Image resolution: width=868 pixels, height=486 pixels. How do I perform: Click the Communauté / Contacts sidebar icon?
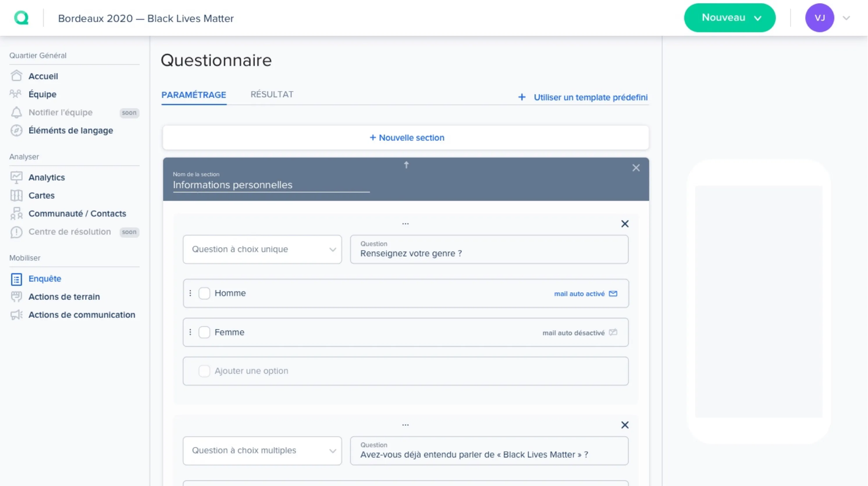15,213
